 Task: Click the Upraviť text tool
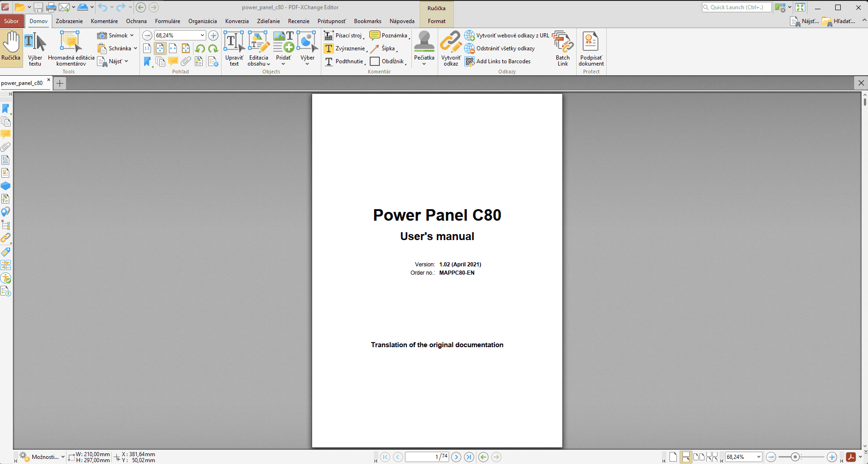[x=234, y=48]
